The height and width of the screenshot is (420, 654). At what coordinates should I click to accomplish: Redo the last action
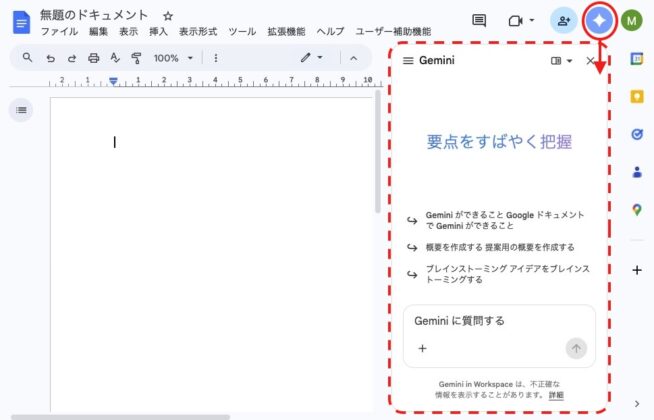[x=72, y=58]
